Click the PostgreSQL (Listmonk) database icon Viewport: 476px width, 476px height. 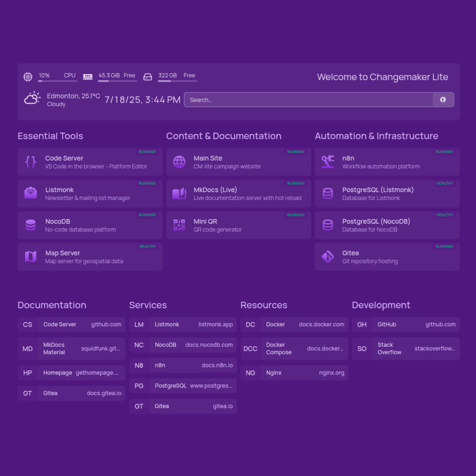pos(328,193)
